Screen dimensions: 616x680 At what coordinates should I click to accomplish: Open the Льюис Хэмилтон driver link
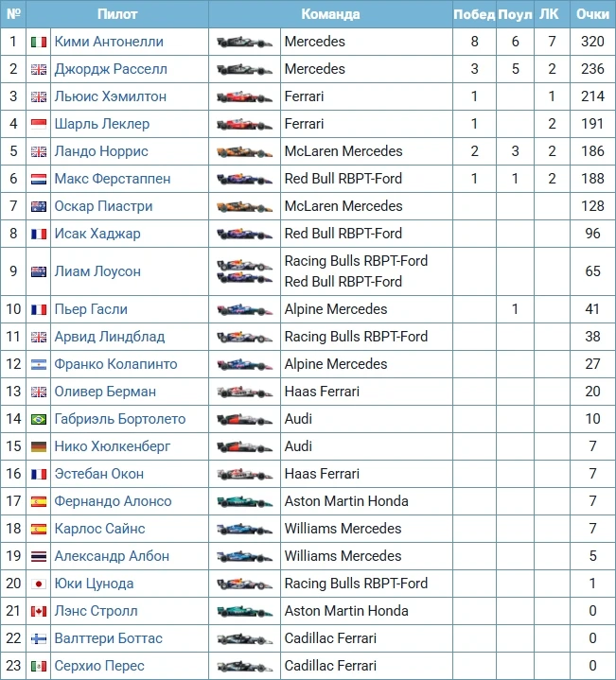click(x=110, y=96)
